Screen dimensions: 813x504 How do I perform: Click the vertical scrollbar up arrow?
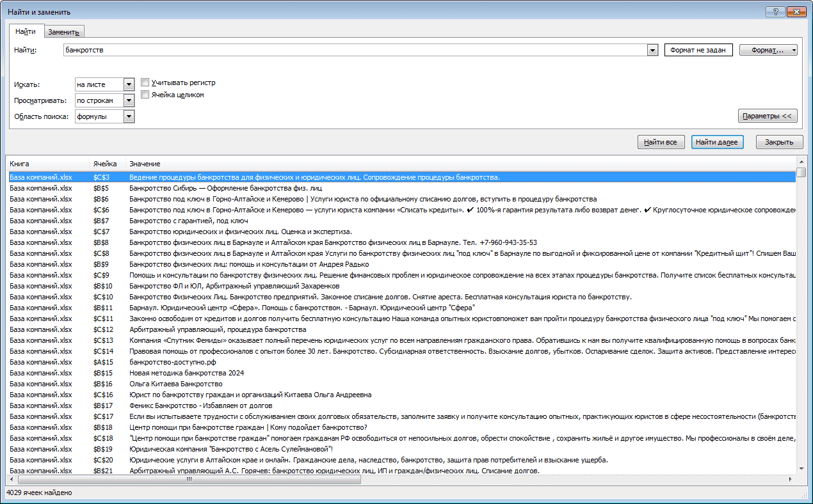point(801,162)
